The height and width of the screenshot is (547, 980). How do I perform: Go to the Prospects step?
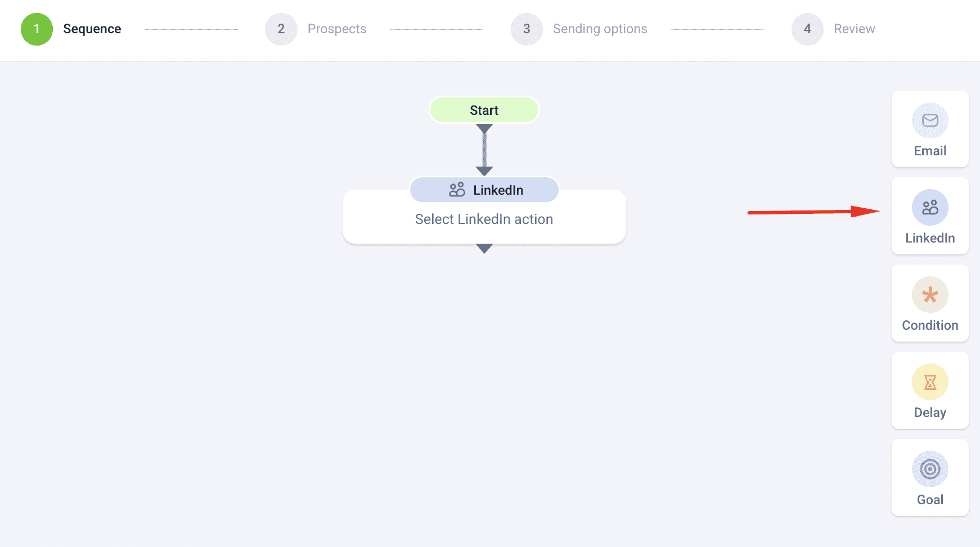336,29
